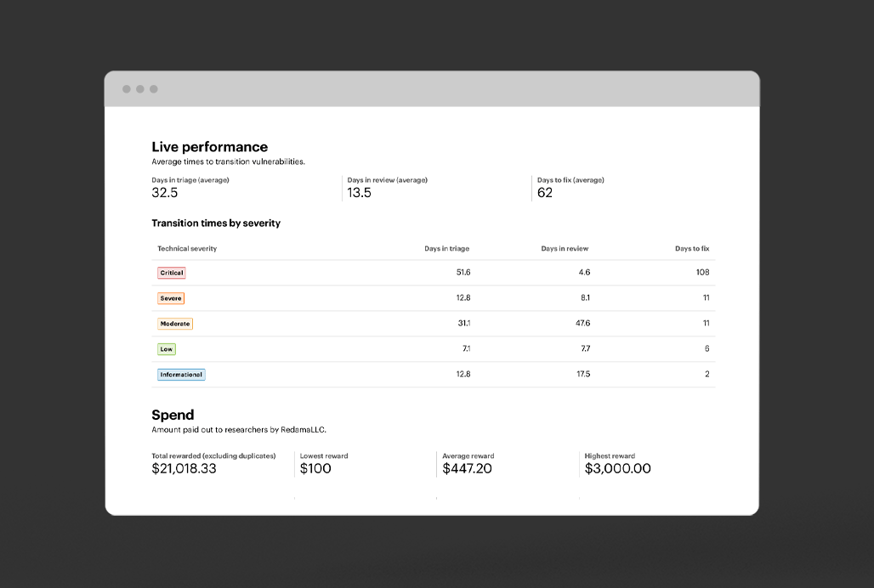
Task: Select the $100 lowest reward value
Action: click(315, 469)
